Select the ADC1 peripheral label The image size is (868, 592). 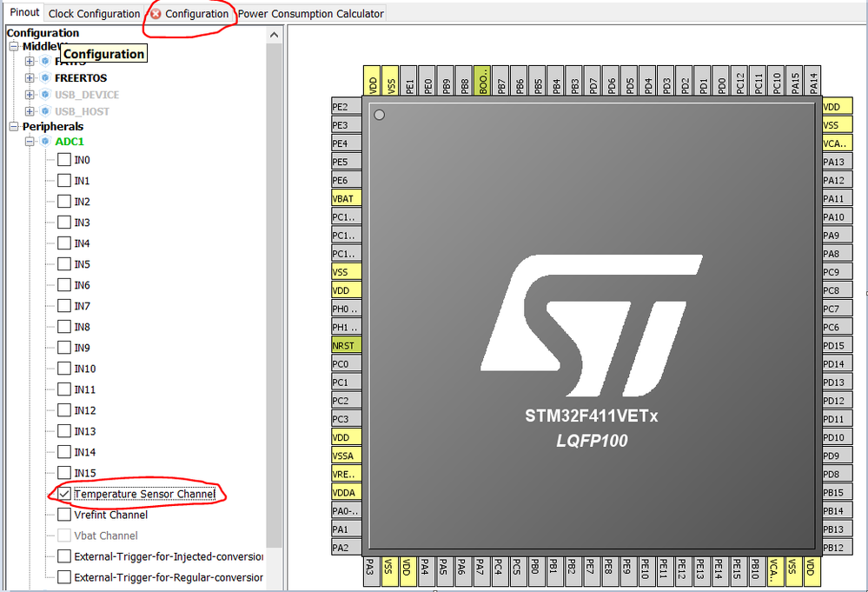pyautogui.click(x=70, y=141)
